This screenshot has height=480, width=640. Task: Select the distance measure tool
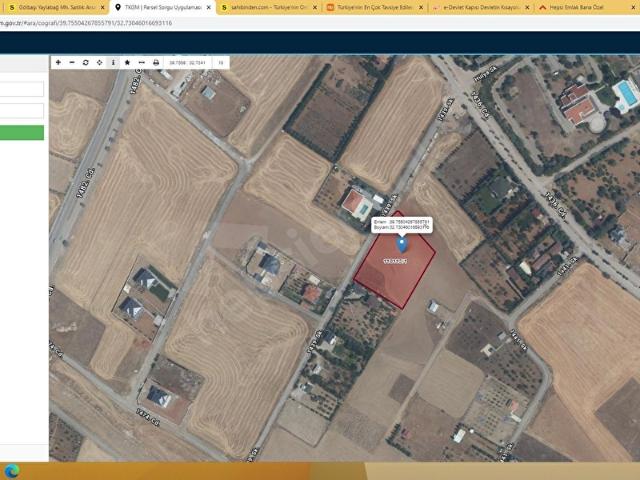[x=142, y=62]
